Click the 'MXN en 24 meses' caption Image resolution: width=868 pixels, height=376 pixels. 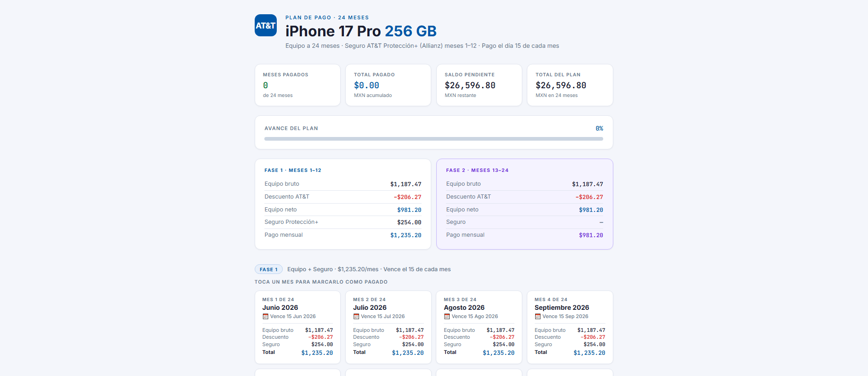tap(556, 96)
